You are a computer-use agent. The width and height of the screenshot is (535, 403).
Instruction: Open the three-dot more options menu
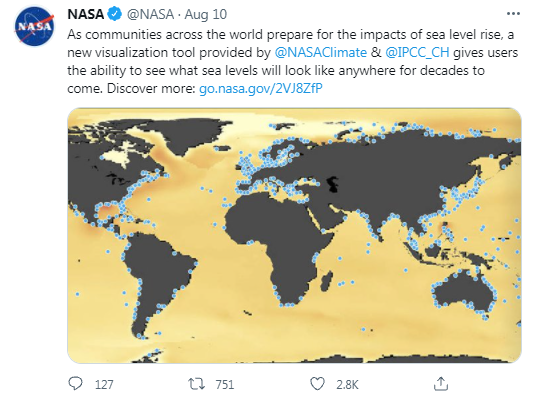pyautogui.click(x=513, y=14)
